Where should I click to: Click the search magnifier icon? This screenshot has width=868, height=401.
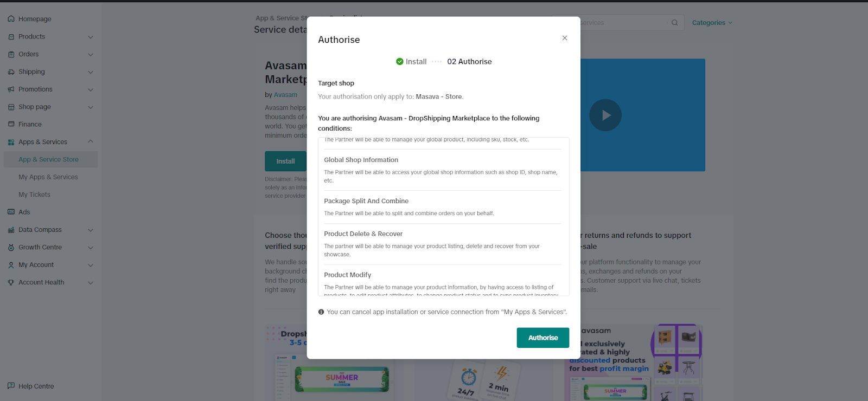click(x=674, y=23)
